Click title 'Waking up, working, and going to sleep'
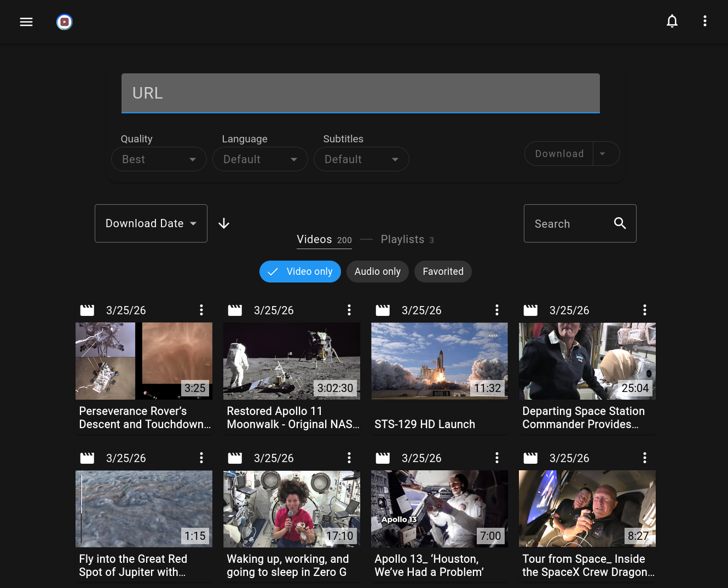This screenshot has width=728, height=588. [x=287, y=566]
